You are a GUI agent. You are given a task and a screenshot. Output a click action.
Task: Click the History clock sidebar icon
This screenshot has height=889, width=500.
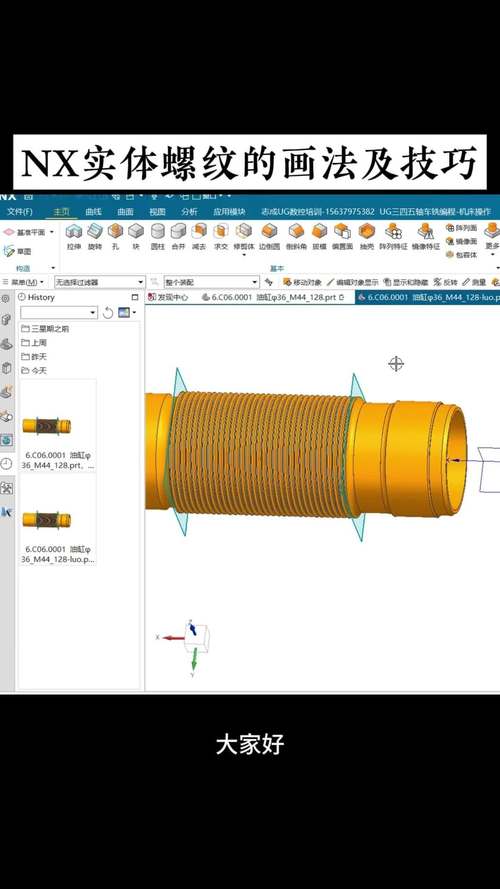(x=6, y=464)
